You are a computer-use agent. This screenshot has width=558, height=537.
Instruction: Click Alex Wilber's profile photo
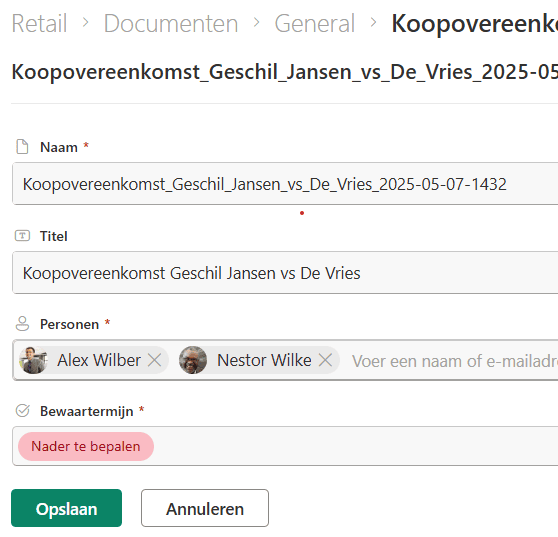(33, 360)
